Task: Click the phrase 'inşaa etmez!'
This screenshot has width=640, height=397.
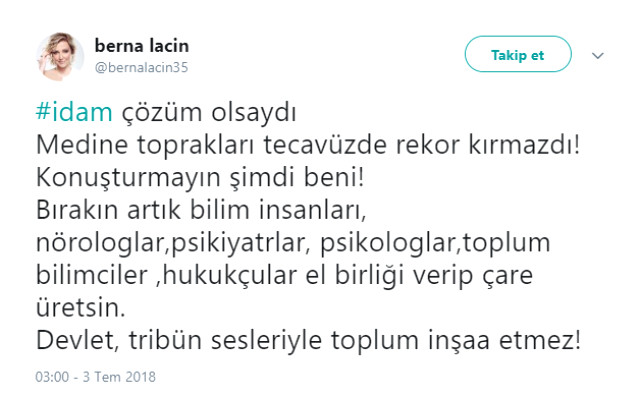Action: coord(504,341)
